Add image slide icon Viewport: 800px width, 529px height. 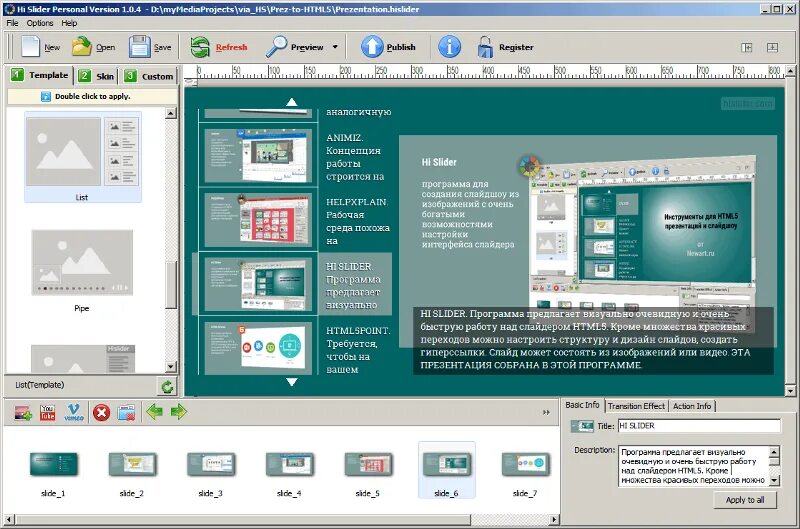click(22, 412)
